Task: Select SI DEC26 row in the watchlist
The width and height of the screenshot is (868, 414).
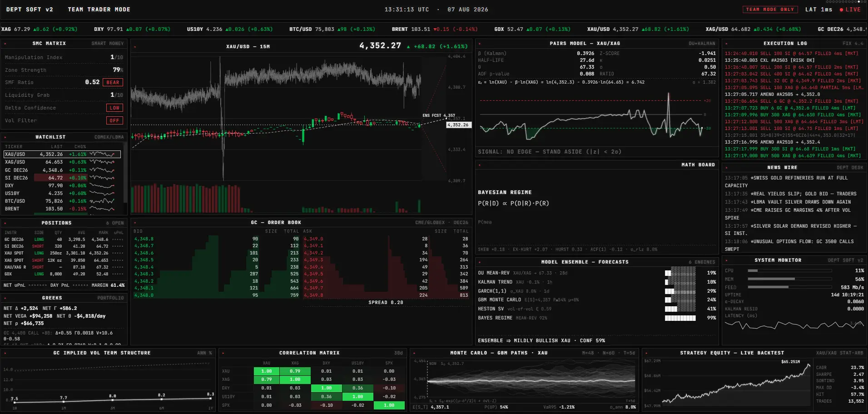Action: (62, 178)
